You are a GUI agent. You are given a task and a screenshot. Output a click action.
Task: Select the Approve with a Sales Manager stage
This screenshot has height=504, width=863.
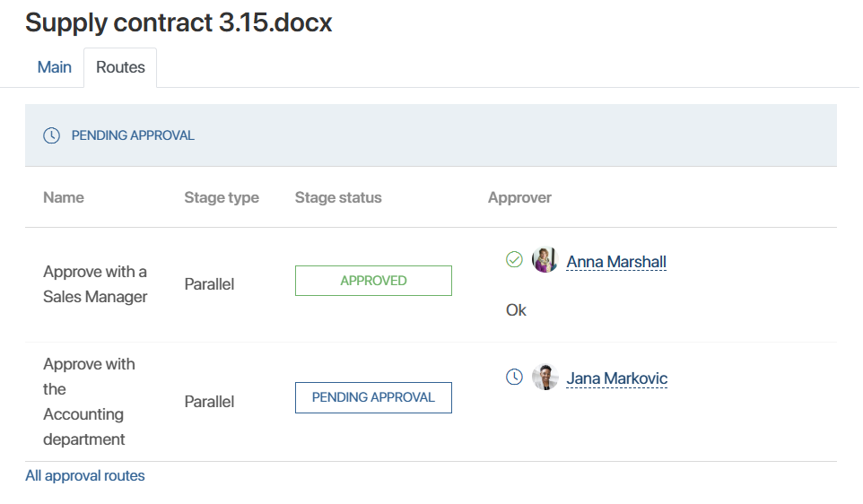point(95,284)
